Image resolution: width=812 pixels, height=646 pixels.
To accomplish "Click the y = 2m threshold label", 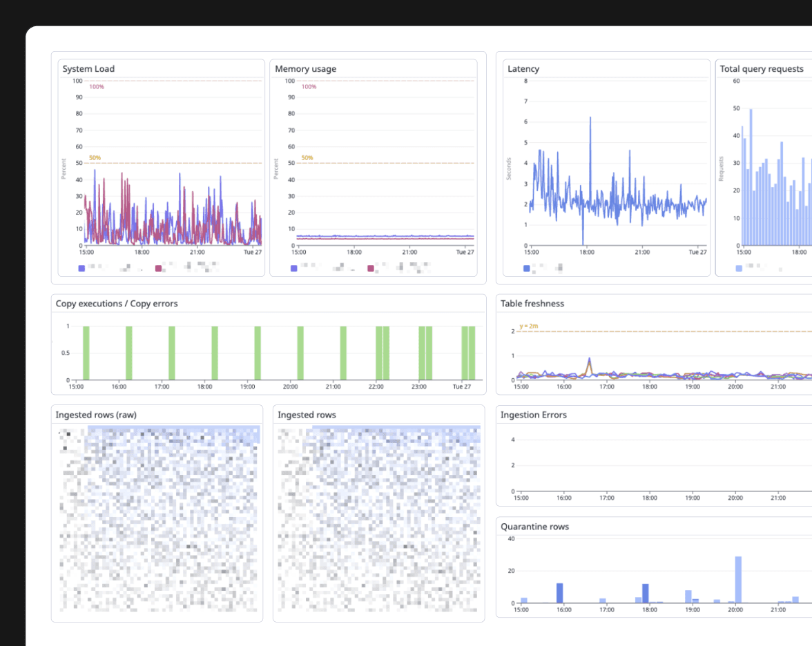I will click(529, 326).
